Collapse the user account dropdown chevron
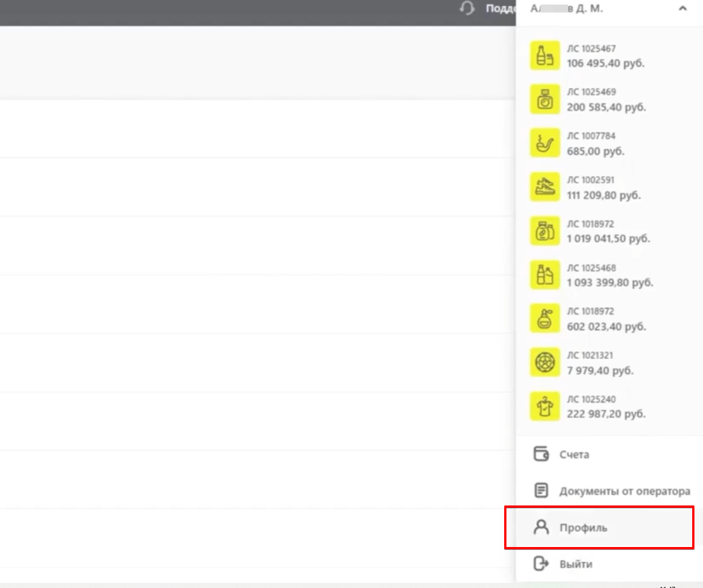The width and height of the screenshot is (703, 588). coord(682,9)
